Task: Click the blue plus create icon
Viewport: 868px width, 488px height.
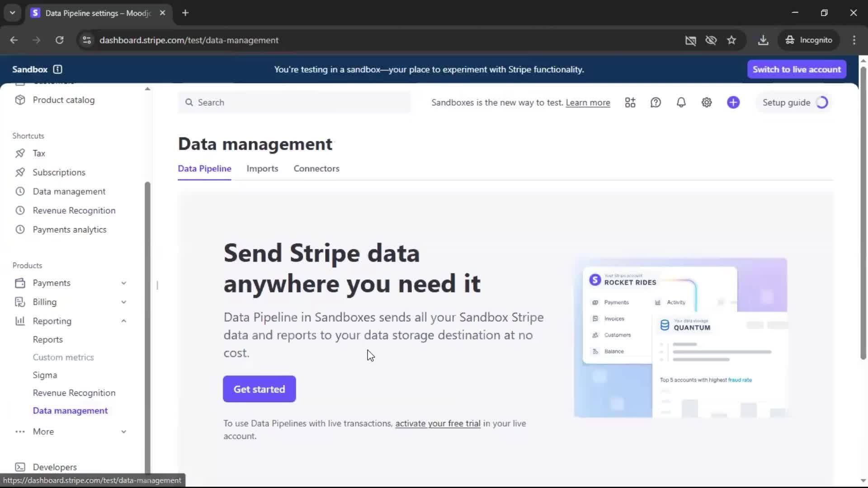Action: (x=733, y=103)
